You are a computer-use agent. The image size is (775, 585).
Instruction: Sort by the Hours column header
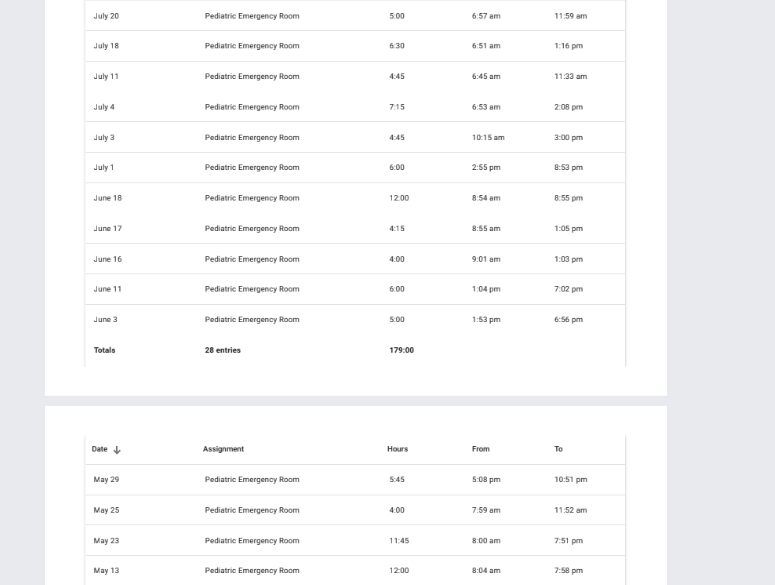[x=397, y=449]
